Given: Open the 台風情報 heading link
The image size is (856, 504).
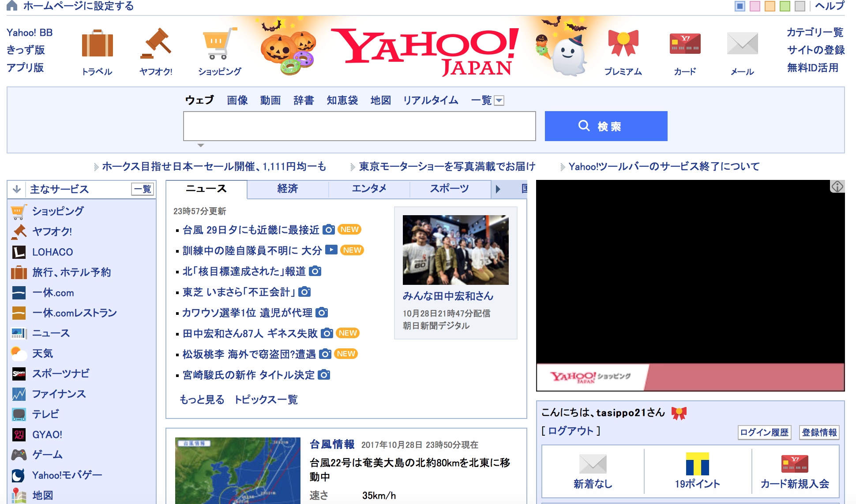Looking at the screenshot, I should pyautogui.click(x=332, y=444).
